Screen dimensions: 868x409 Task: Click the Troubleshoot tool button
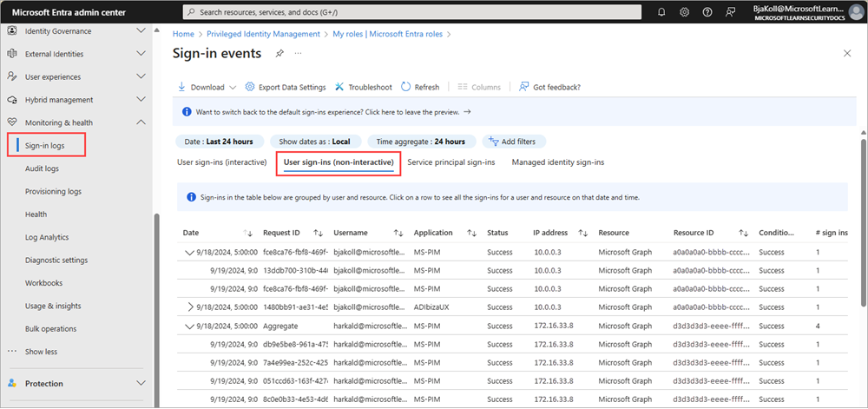click(362, 87)
